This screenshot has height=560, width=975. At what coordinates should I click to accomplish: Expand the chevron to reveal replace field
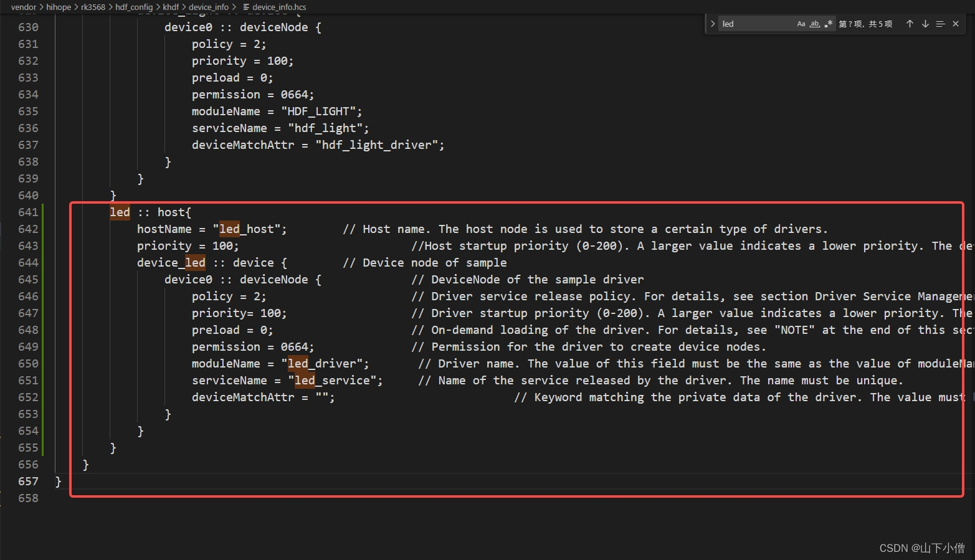(713, 23)
